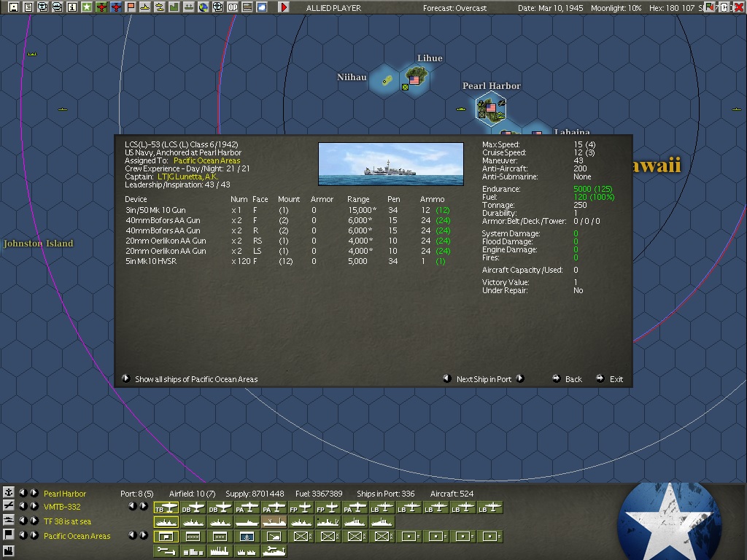Click the information 'i' toolbar icon

pyautogui.click(x=72, y=7)
